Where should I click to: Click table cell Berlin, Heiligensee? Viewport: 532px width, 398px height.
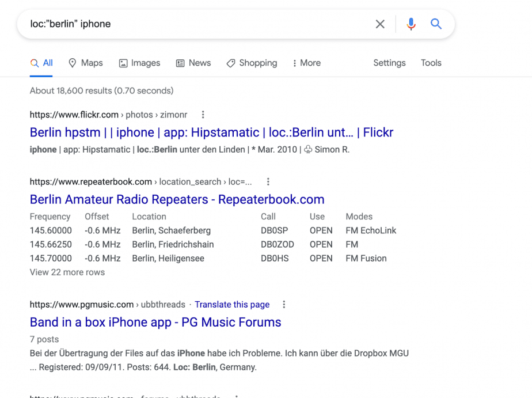point(168,259)
